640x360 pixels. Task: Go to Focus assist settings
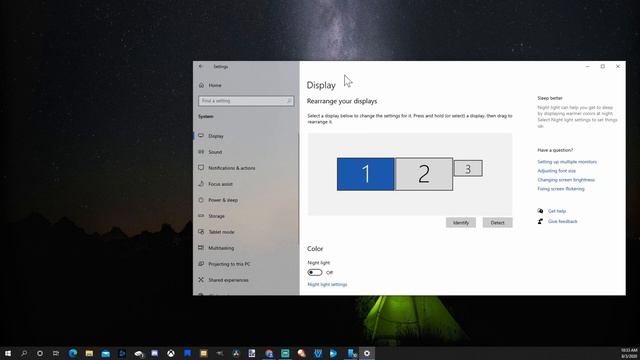coord(220,184)
